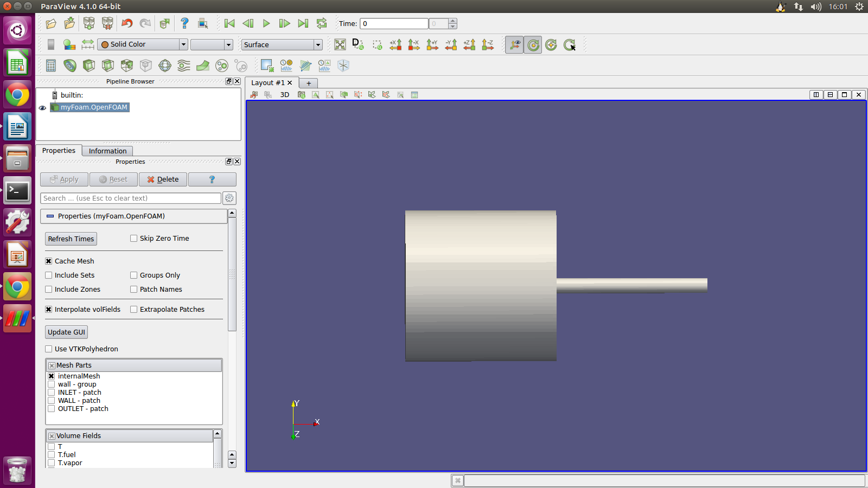The image size is (868, 488).
Task: Toggle the animation loop button
Action: point(322,23)
